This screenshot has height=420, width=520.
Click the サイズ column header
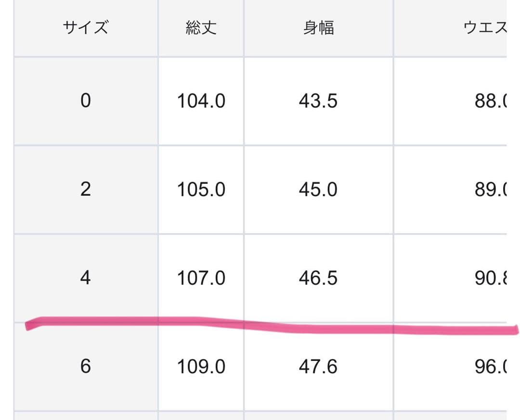[85, 28]
